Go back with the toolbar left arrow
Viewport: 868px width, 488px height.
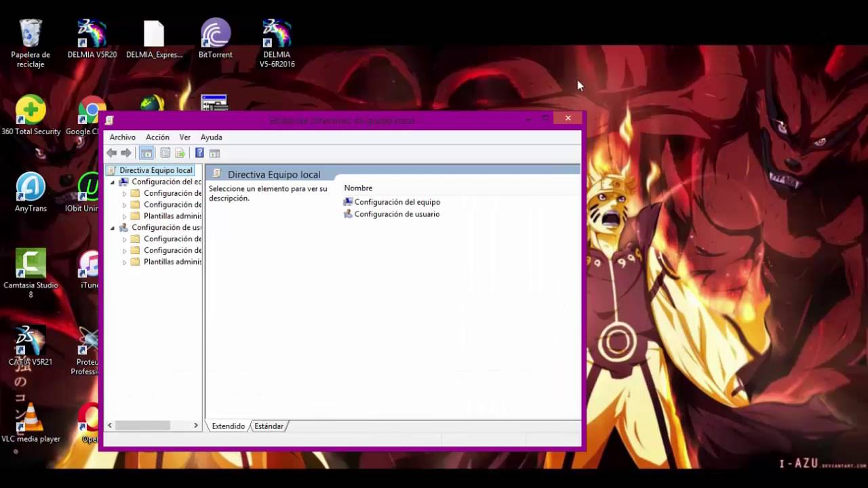(x=112, y=153)
